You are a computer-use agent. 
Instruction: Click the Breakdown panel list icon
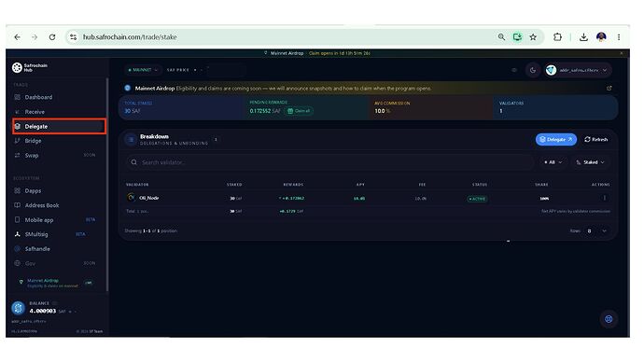coord(131,140)
